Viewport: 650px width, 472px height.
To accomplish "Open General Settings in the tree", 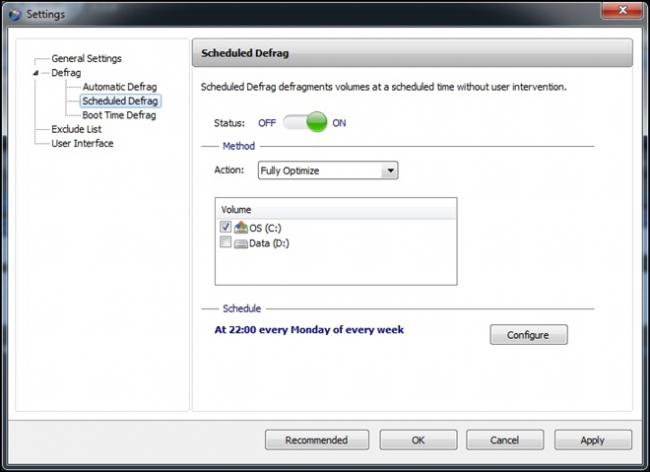I will [x=86, y=58].
